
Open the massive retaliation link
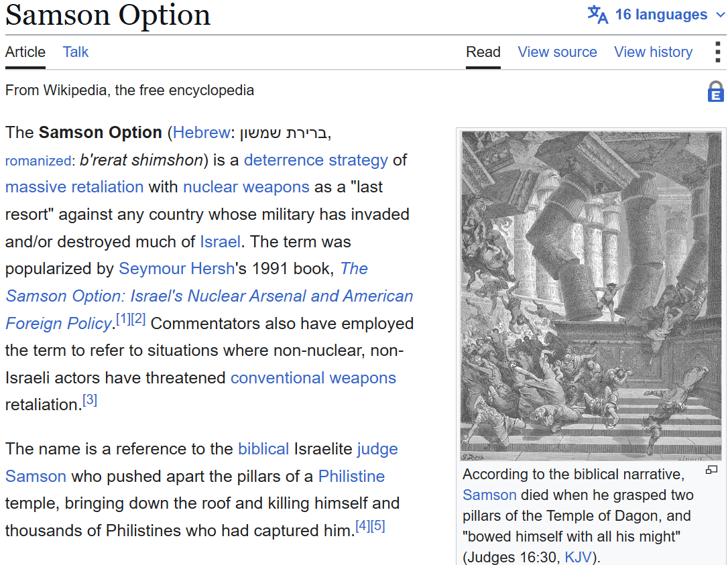[74, 187]
